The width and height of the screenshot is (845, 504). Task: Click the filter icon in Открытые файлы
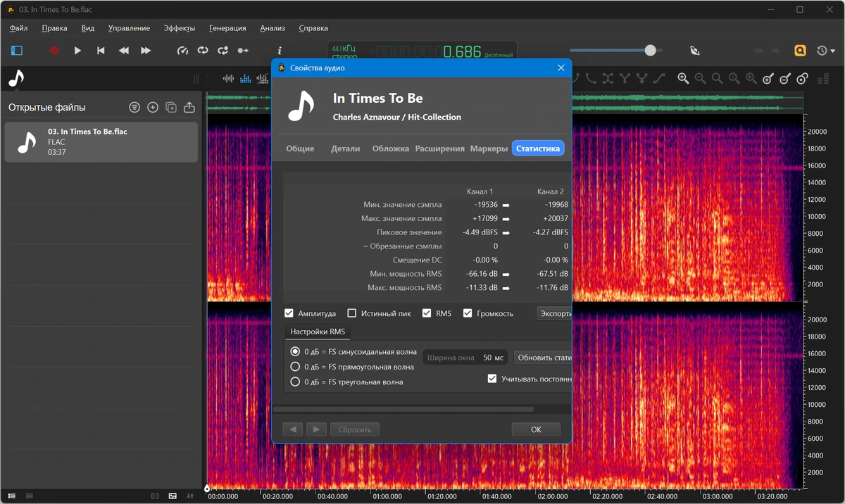134,108
